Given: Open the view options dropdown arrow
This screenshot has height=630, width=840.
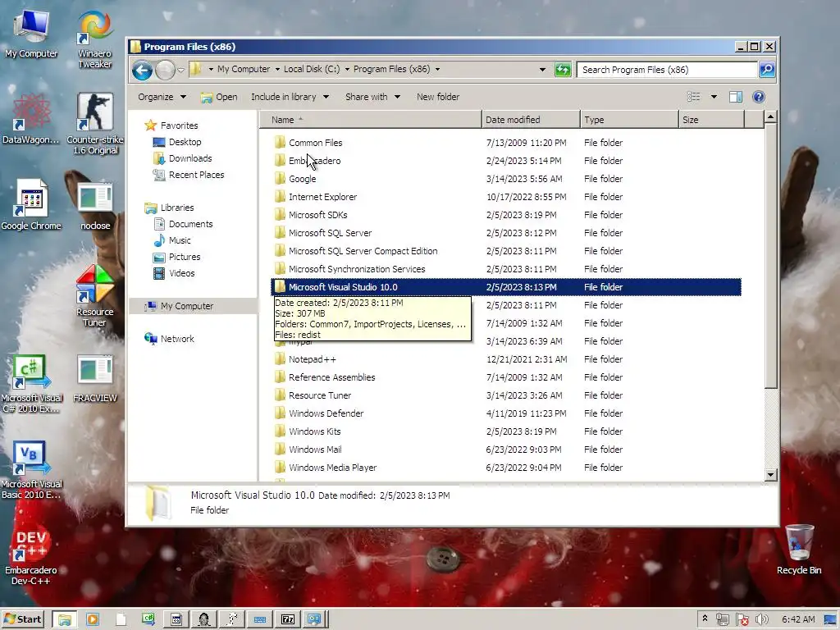Looking at the screenshot, I should pos(714,97).
